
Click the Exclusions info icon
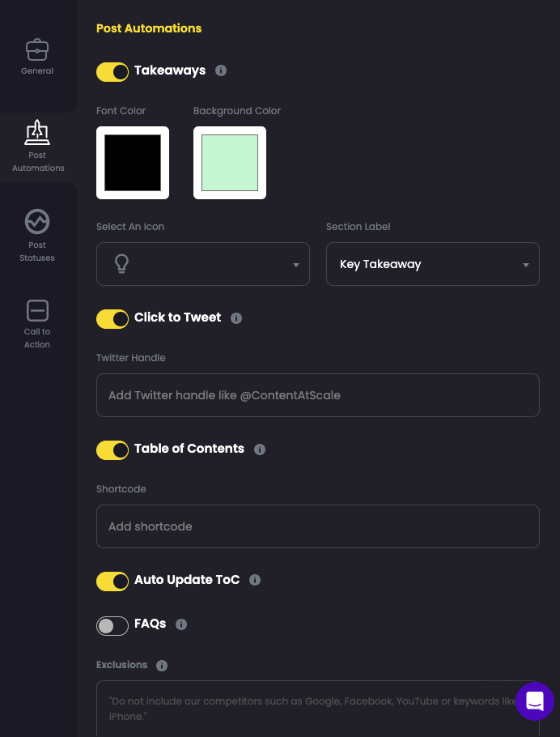(162, 666)
